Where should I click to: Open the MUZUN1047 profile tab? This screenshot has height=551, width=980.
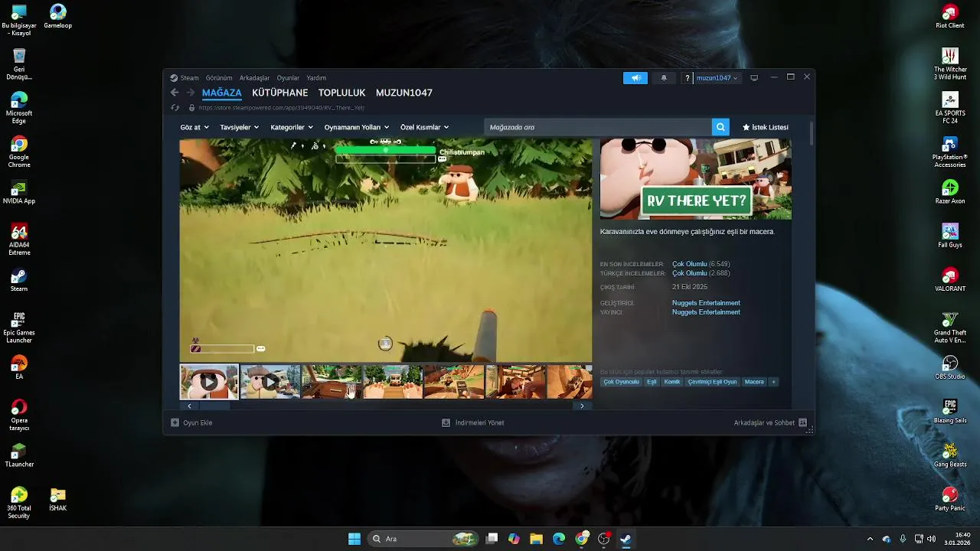404,93
